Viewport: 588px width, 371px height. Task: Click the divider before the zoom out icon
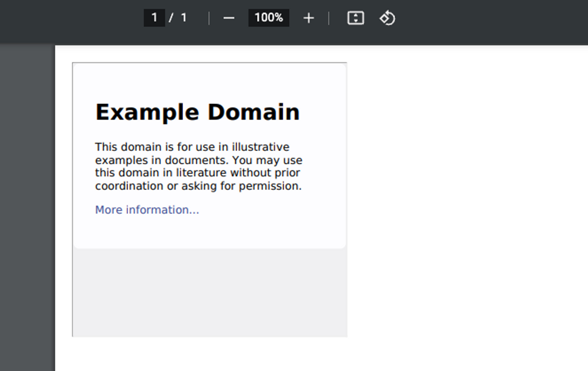(209, 18)
